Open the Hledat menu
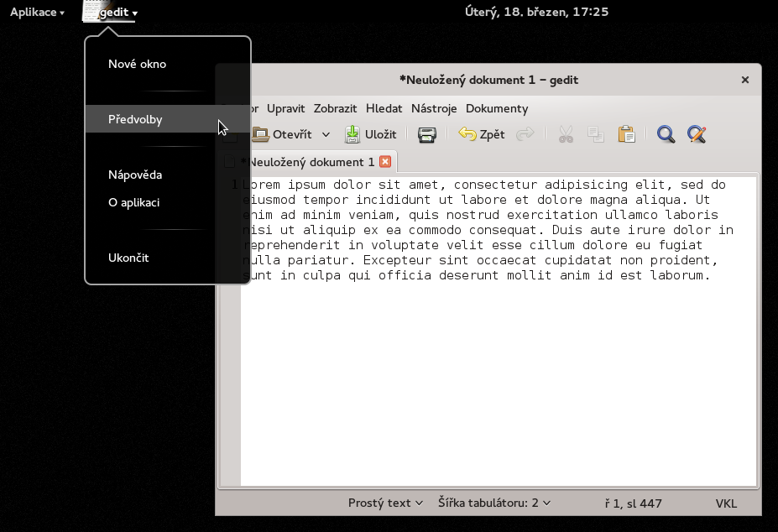This screenshot has width=778, height=532. (384, 109)
